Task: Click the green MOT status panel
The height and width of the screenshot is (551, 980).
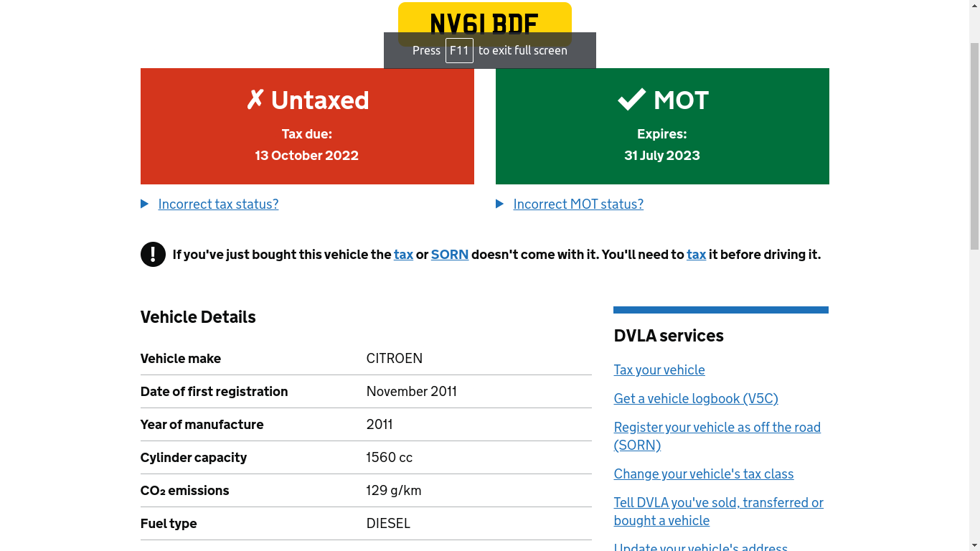Action: (662, 126)
